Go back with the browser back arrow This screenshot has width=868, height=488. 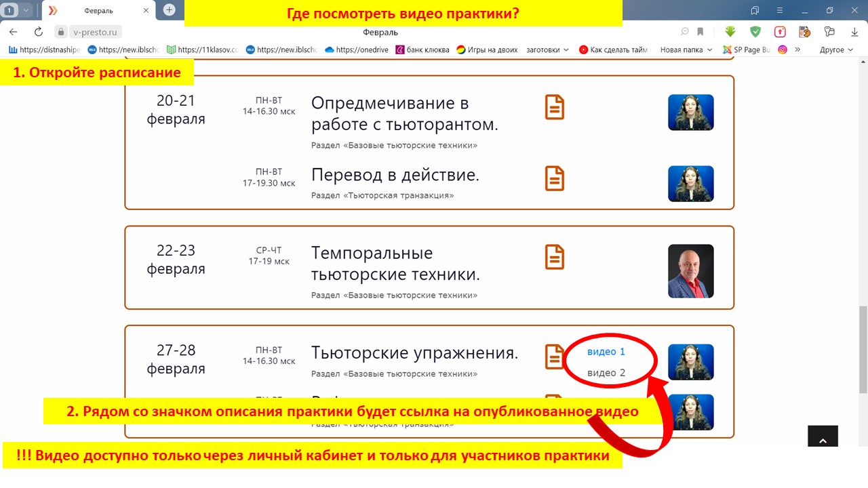coord(13,32)
